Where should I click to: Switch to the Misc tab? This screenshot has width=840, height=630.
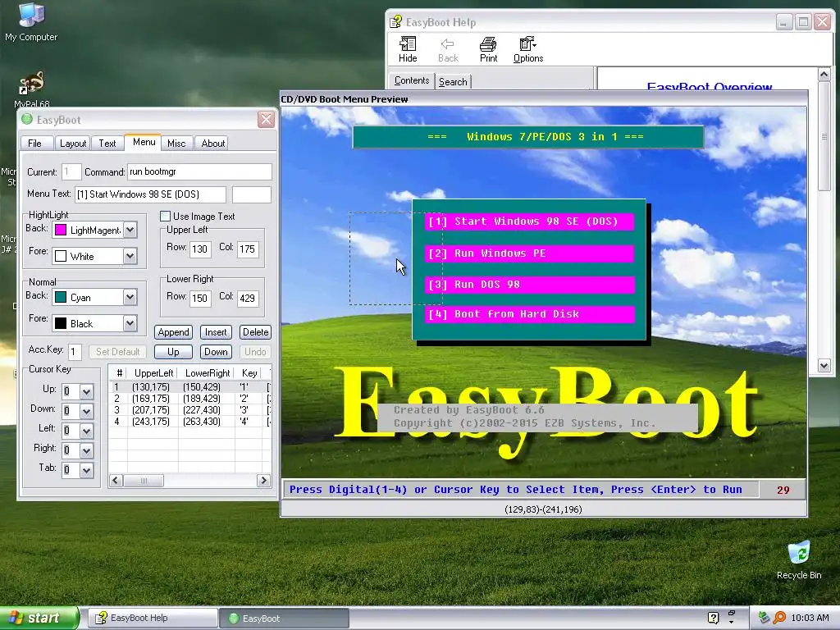pos(176,143)
